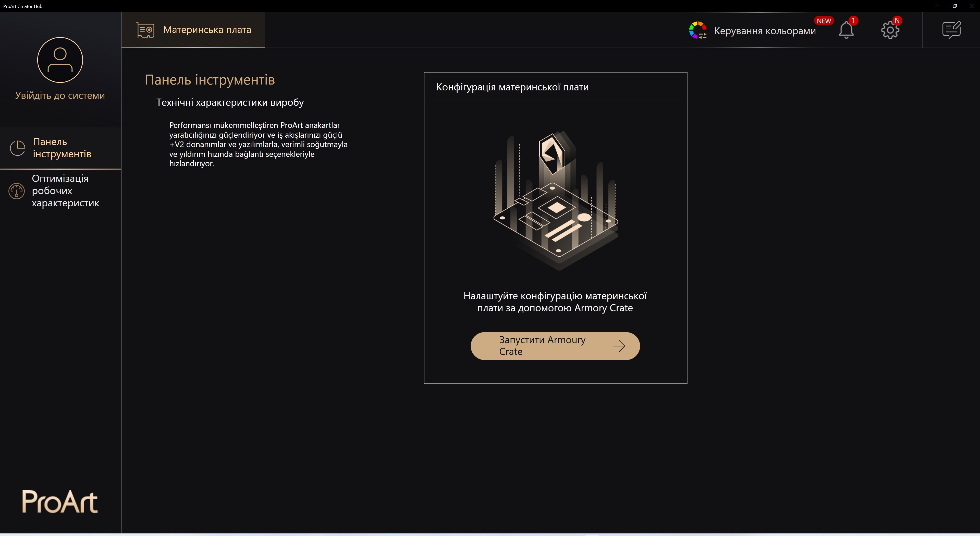
Task: Click the ProArt Creator Hub window title
Action: [23, 6]
